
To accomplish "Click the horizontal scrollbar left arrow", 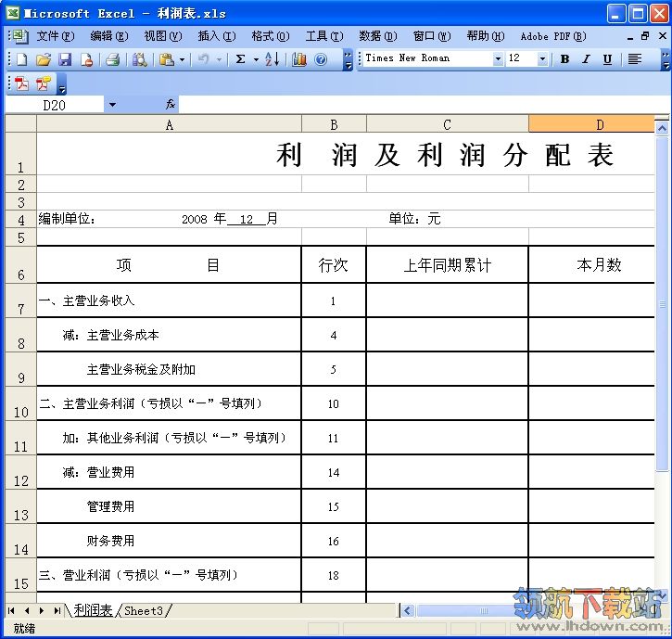I will click(407, 610).
